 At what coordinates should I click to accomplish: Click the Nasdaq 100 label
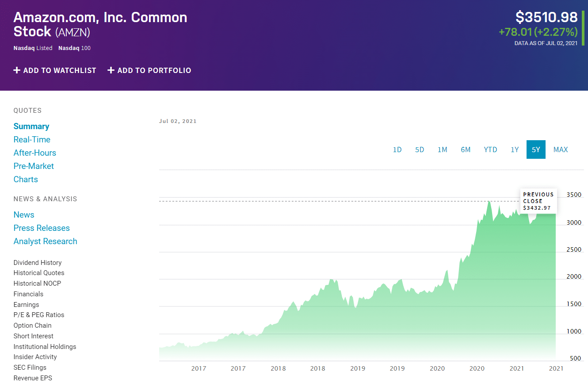tap(74, 48)
